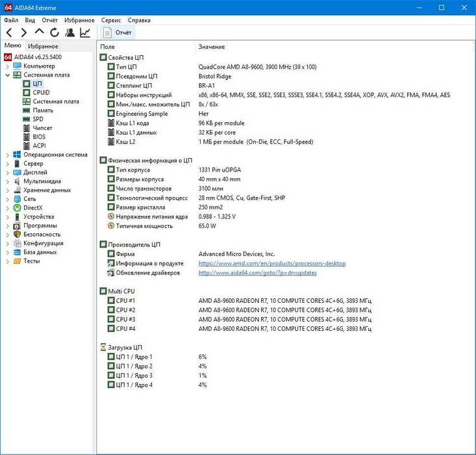Expand the Мультимедиа tree node
Image resolution: width=476 pixels, height=455 pixels.
[x=8, y=181]
